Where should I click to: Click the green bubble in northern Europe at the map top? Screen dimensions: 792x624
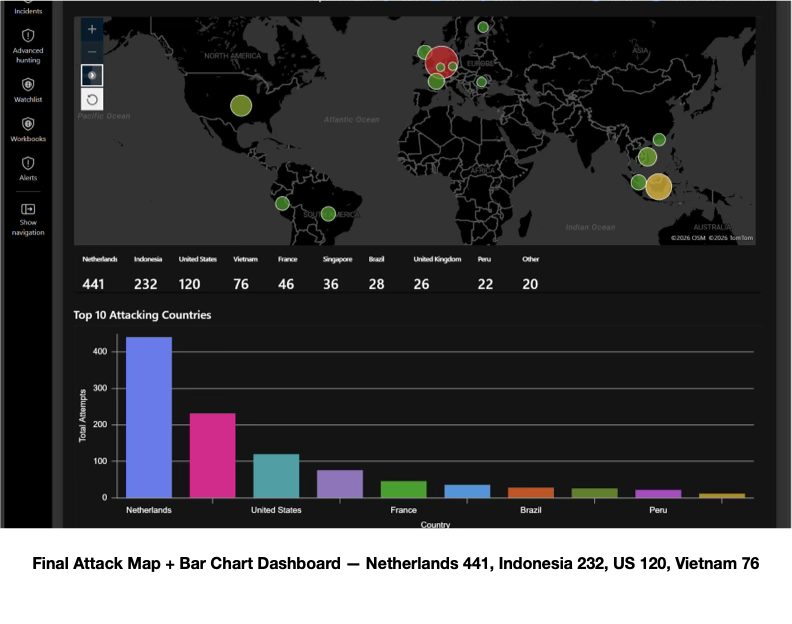483,27
